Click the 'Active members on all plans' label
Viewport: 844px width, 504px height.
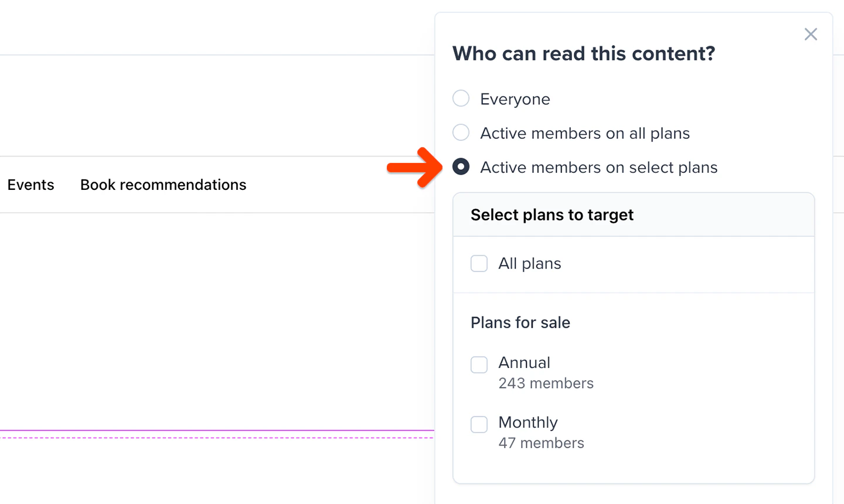(584, 132)
